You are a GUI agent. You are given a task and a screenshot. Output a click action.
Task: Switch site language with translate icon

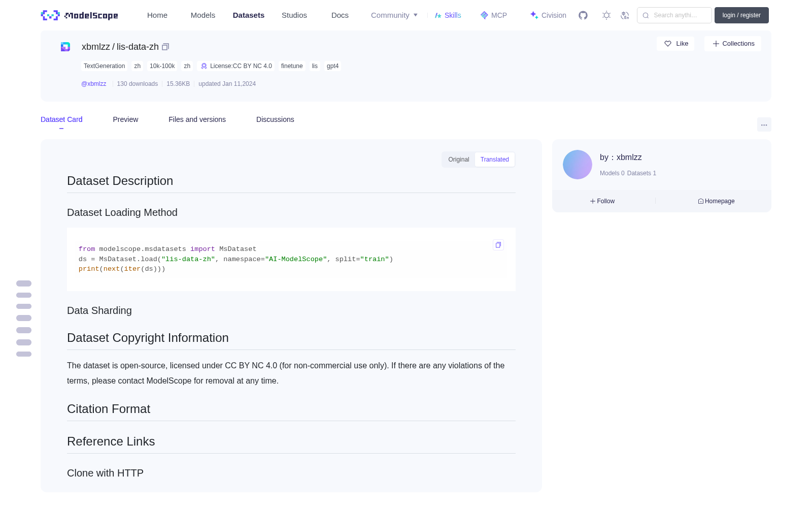625,15
